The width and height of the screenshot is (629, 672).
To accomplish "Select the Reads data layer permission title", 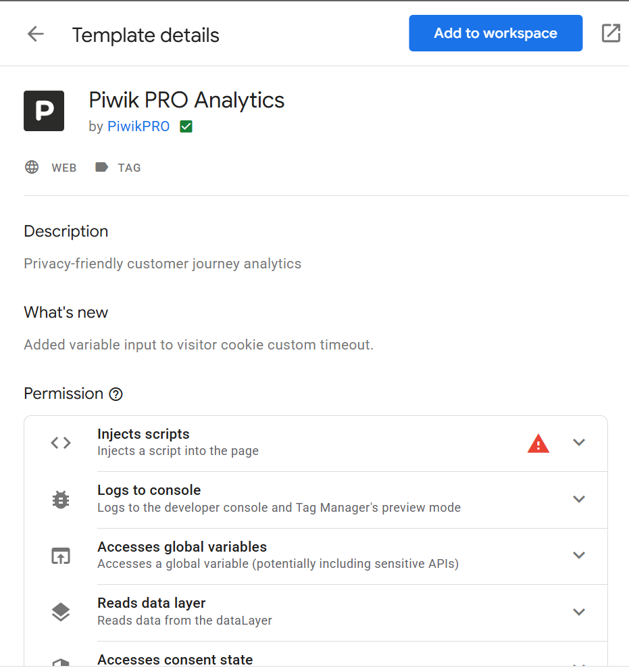I will (x=151, y=603).
